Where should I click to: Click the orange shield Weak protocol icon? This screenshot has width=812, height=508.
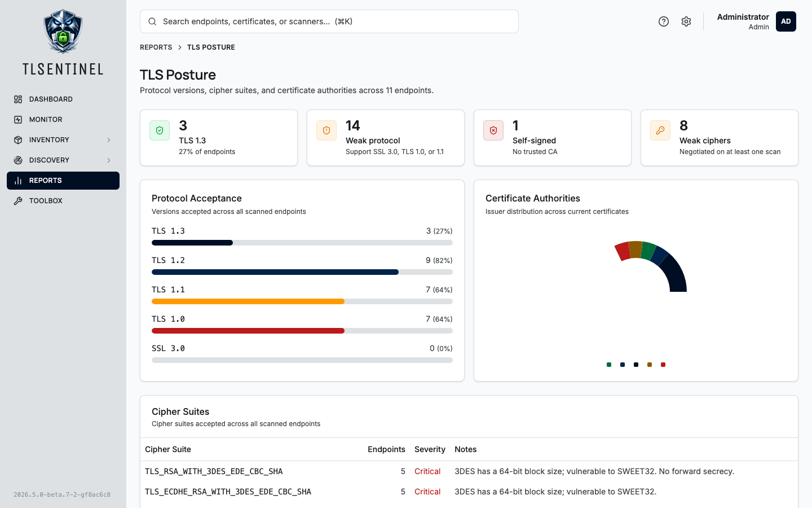tap(326, 130)
